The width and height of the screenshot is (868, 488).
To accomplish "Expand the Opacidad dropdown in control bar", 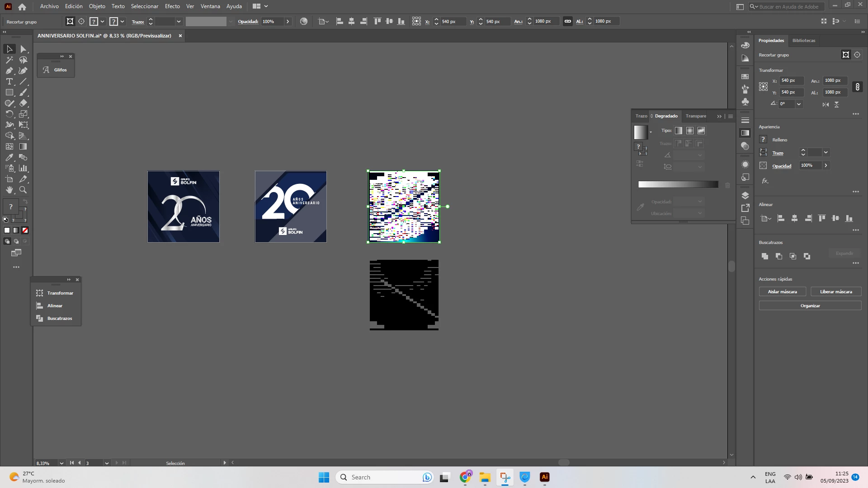I will coord(288,21).
